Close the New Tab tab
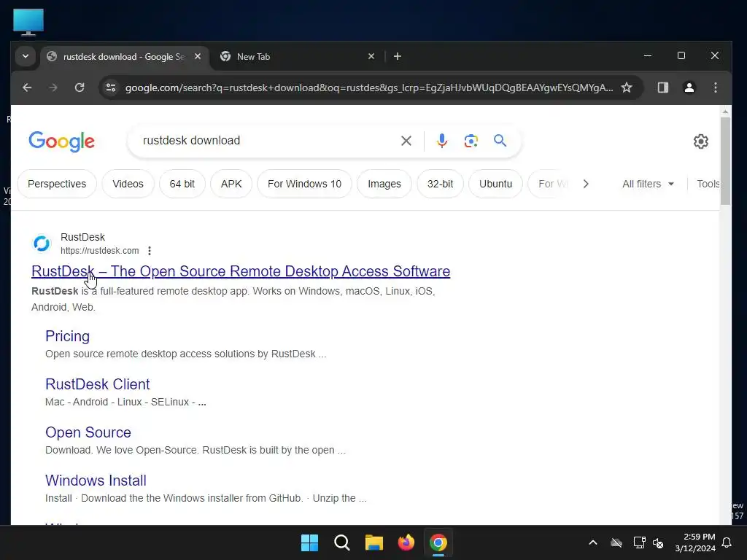Image resolution: width=747 pixels, height=560 pixels. 371,56
